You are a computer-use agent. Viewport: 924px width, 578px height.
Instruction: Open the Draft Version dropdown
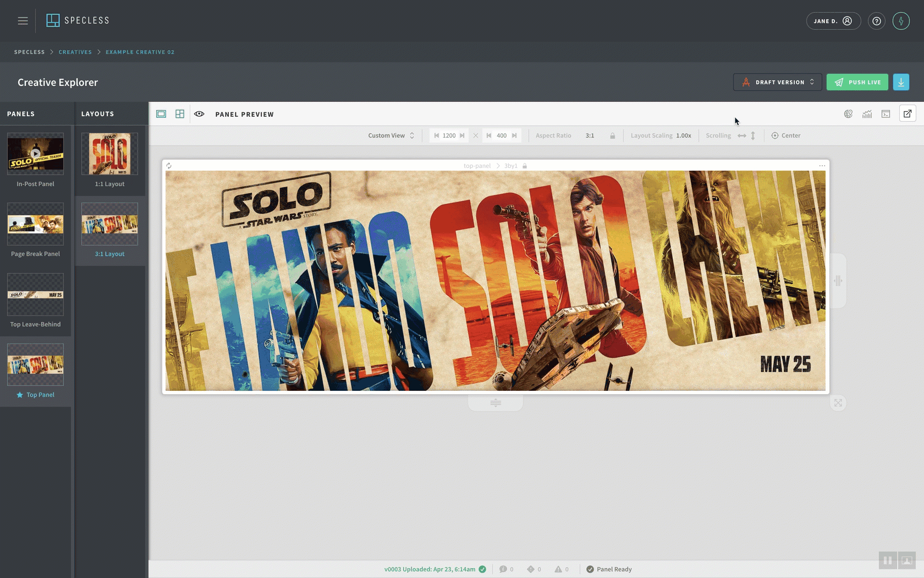coord(777,82)
